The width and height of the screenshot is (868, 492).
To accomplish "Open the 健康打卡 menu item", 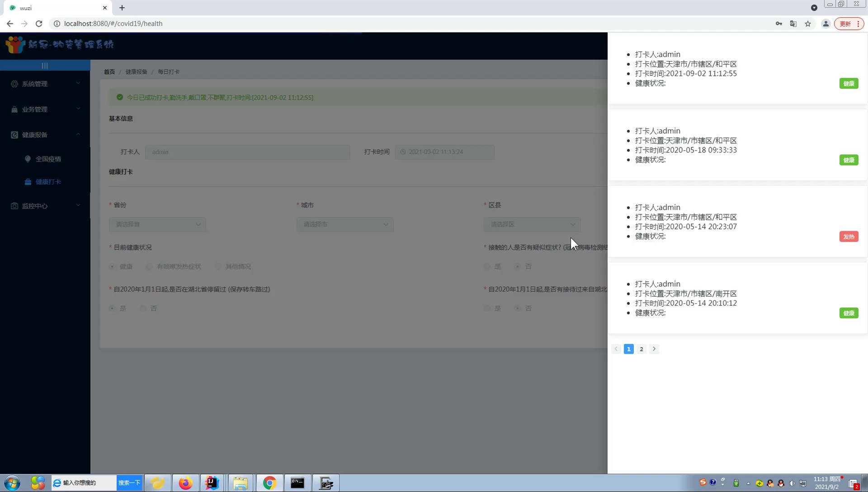I will click(48, 182).
